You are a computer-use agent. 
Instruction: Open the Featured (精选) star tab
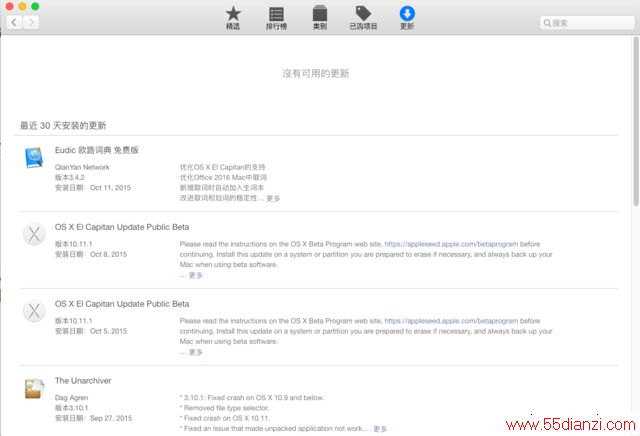tap(233, 18)
